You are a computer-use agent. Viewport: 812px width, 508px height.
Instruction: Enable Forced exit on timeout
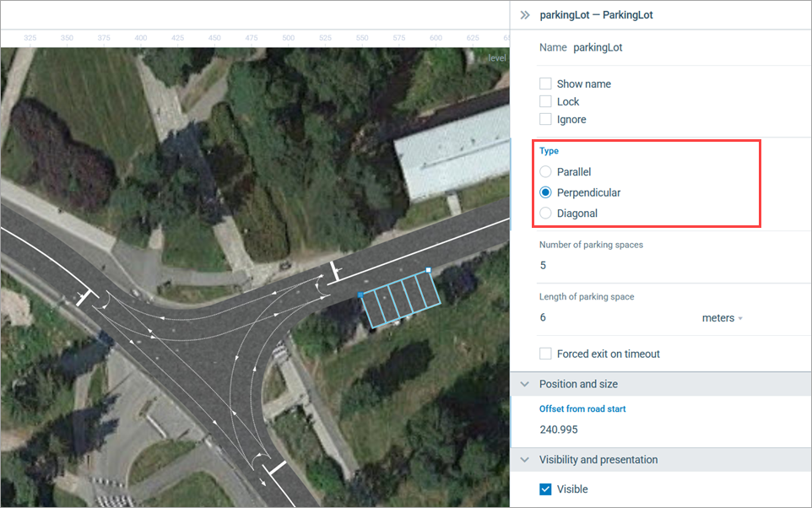[x=545, y=354]
